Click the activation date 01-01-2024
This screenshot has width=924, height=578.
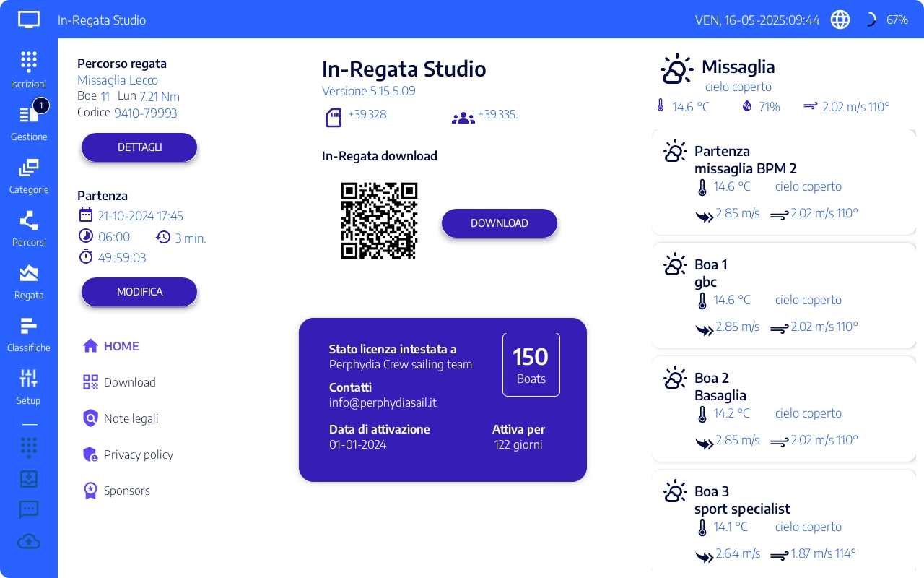tap(358, 444)
